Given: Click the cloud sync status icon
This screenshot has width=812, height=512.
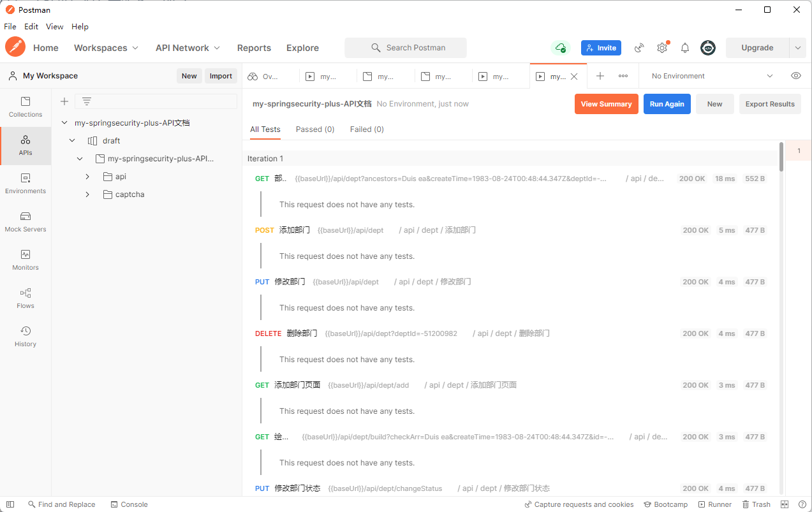Looking at the screenshot, I should tap(560, 48).
